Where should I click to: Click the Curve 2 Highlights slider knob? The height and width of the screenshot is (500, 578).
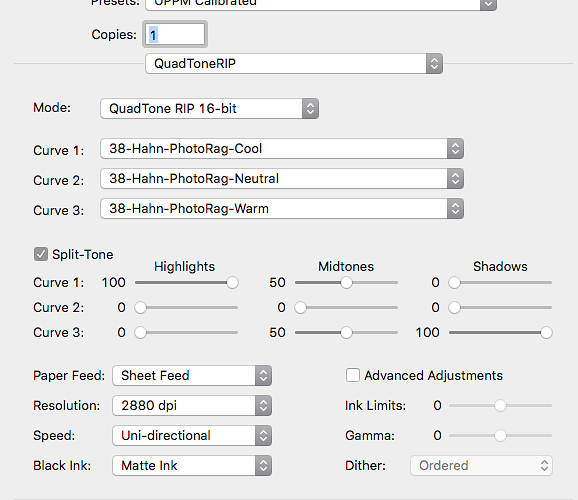point(140,308)
